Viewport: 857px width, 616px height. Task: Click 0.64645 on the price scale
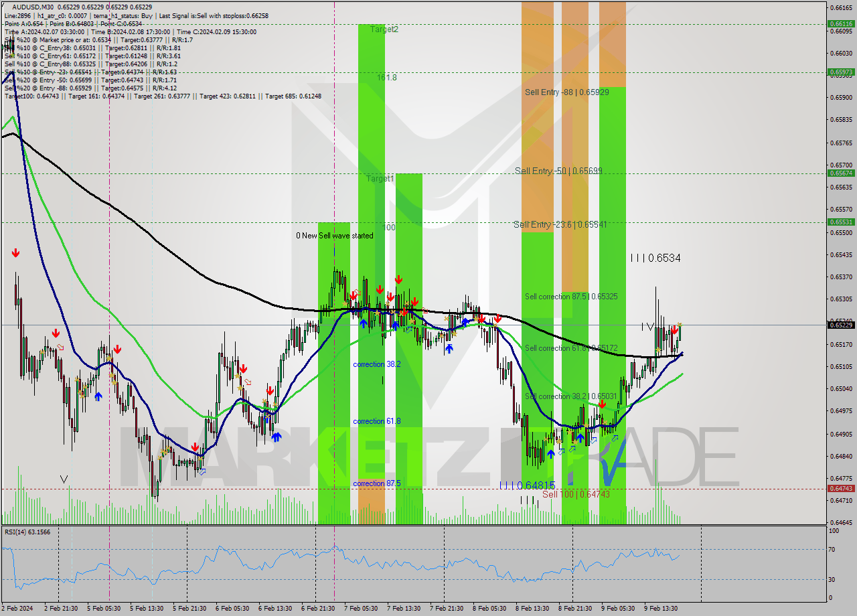841,522
